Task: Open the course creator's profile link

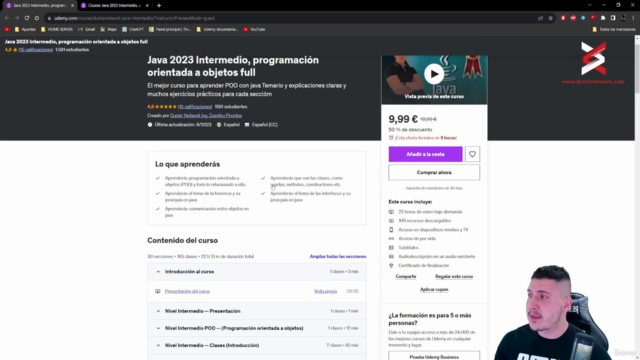Action: [x=206, y=116]
